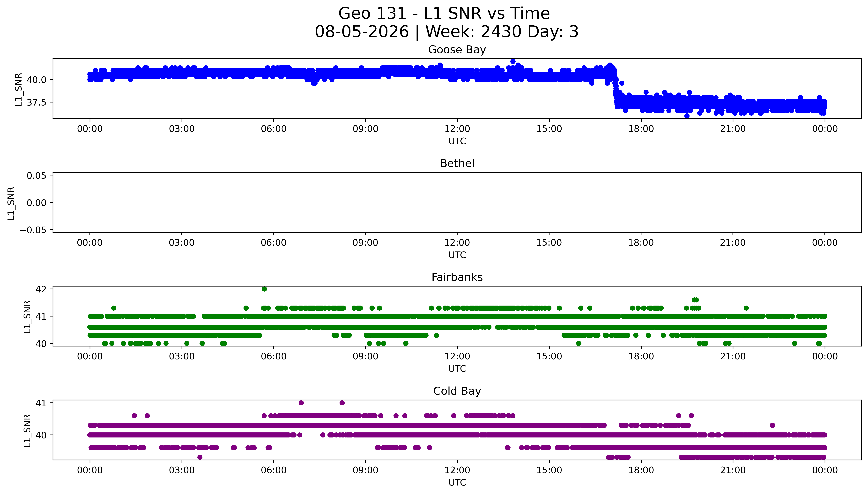
Task: Click the lowest purple point near 03:30 in Cold Bay
Action: pos(200,457)
